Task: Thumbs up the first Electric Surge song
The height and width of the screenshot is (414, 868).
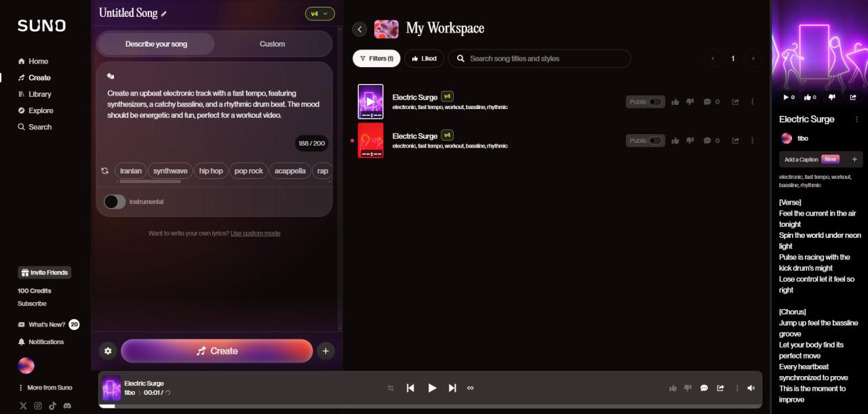Action: click(x=674, y=101)
